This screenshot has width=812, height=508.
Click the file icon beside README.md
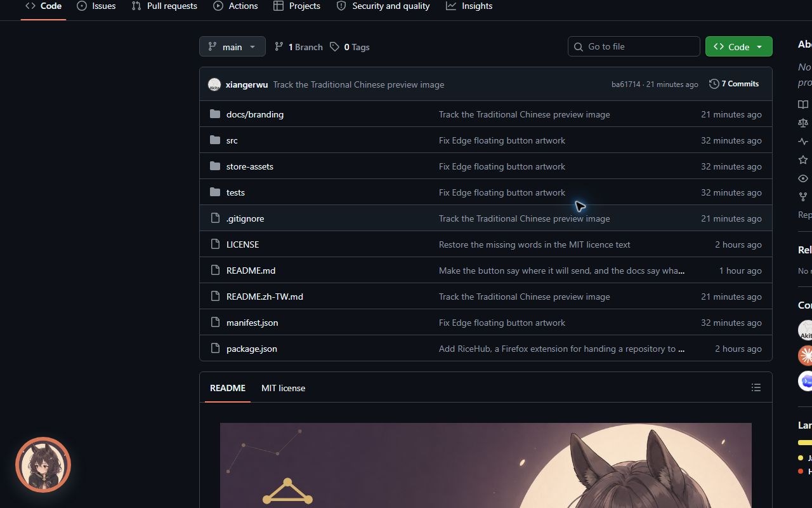[215, 271]
